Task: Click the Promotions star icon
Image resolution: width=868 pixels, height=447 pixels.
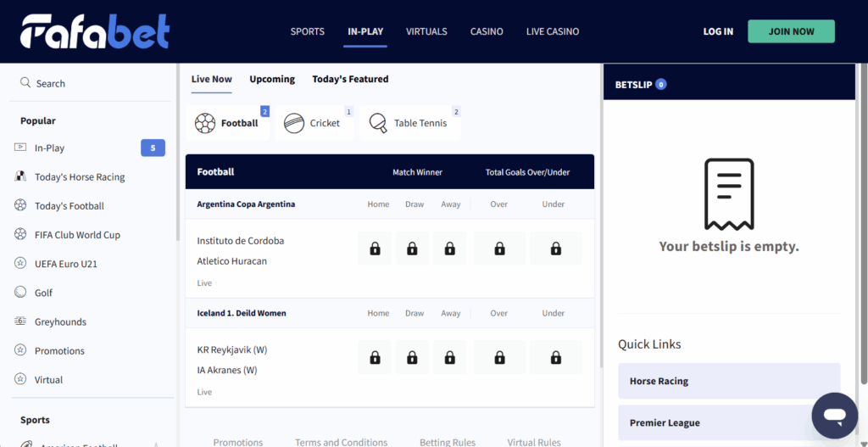Action: (x=20, y=350)
